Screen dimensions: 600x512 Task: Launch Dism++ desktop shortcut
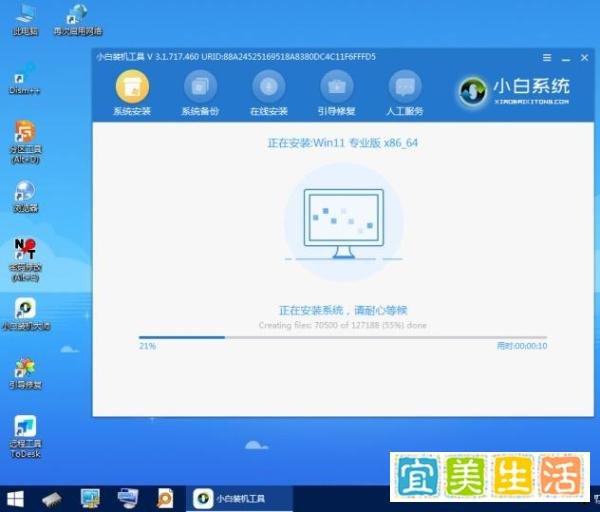[24, 79]
